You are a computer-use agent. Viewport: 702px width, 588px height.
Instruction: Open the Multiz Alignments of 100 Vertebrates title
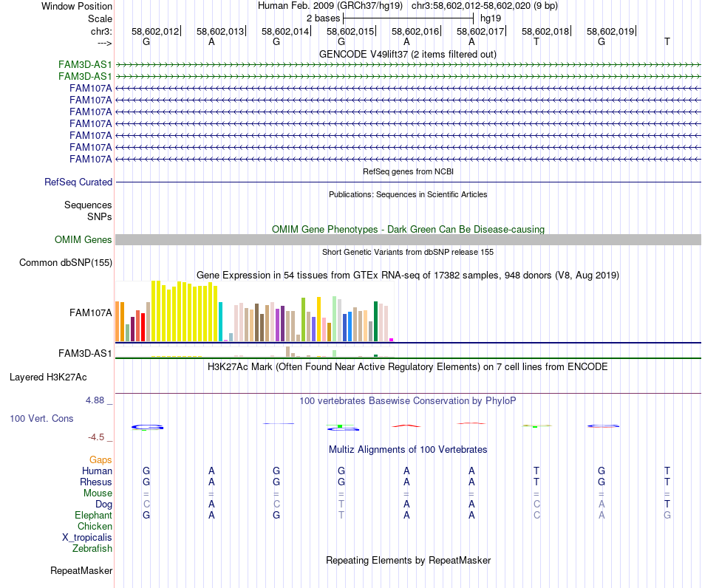[408, 450]
